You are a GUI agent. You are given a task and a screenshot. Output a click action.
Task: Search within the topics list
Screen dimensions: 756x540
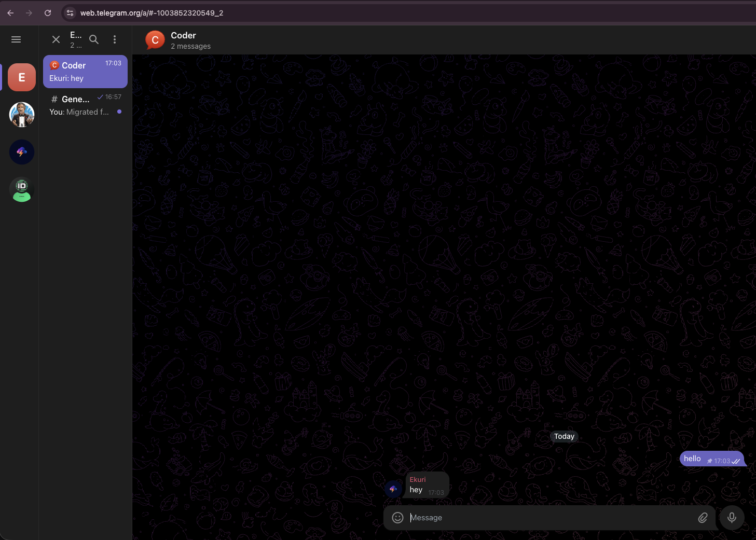click(94, 39)
